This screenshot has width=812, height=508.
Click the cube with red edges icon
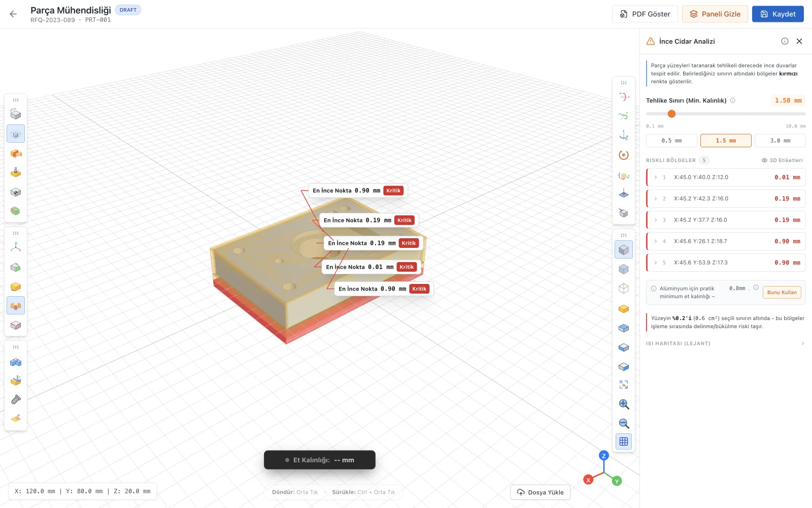coord(16,325)
